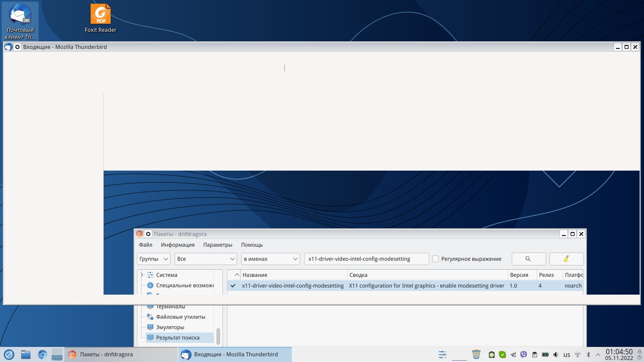Open the Bluetooth tray icon

click(588, 354)
